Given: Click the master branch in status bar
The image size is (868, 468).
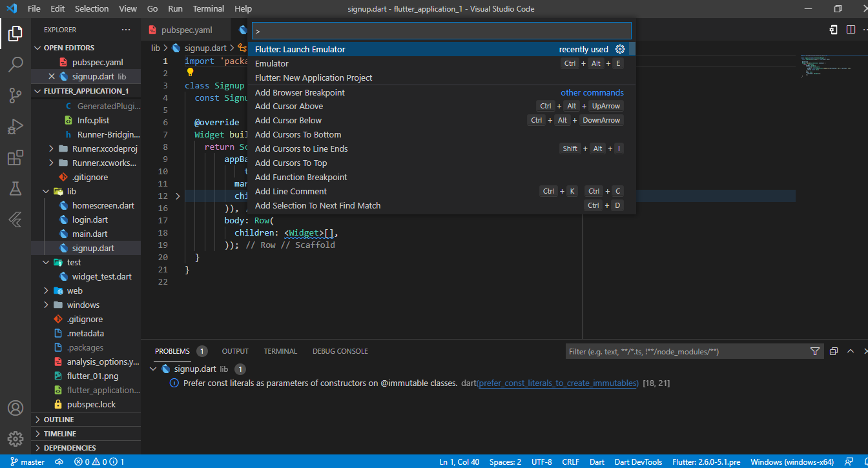Looking at the screenshot, I should 28,462.
